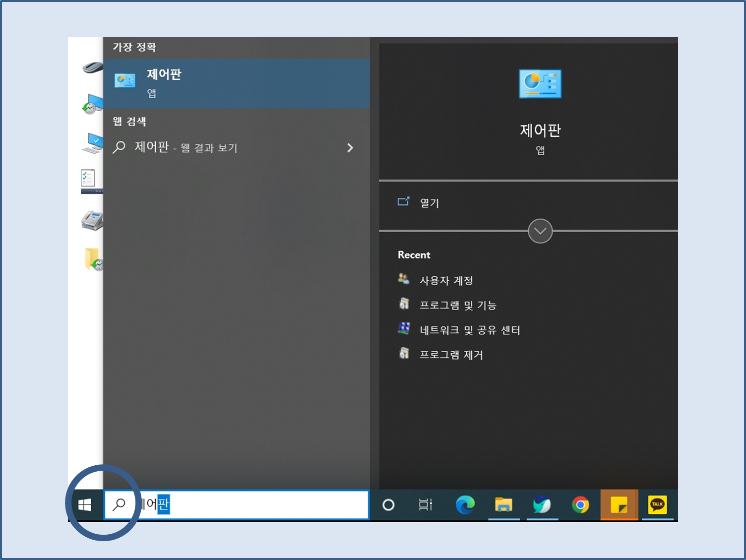The width and height of the screenshot is (746, 560).
Task: Open the recent item 프로그램 제거
Action: click(451, 355)
